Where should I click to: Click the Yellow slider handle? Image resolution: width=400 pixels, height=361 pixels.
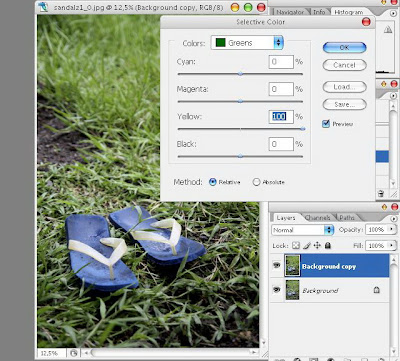point(303,129)
